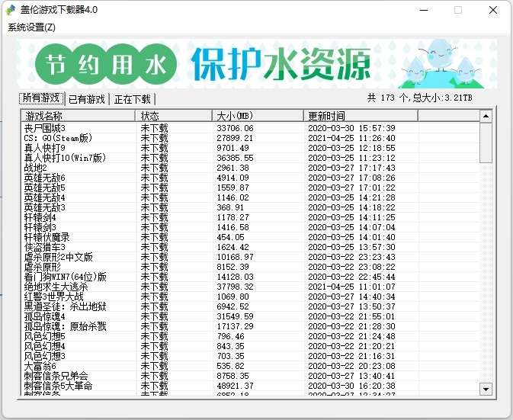Select the 黑道圣徒:杀出地狱 row
Screen dimensions: 513x420
coord(250,306)
